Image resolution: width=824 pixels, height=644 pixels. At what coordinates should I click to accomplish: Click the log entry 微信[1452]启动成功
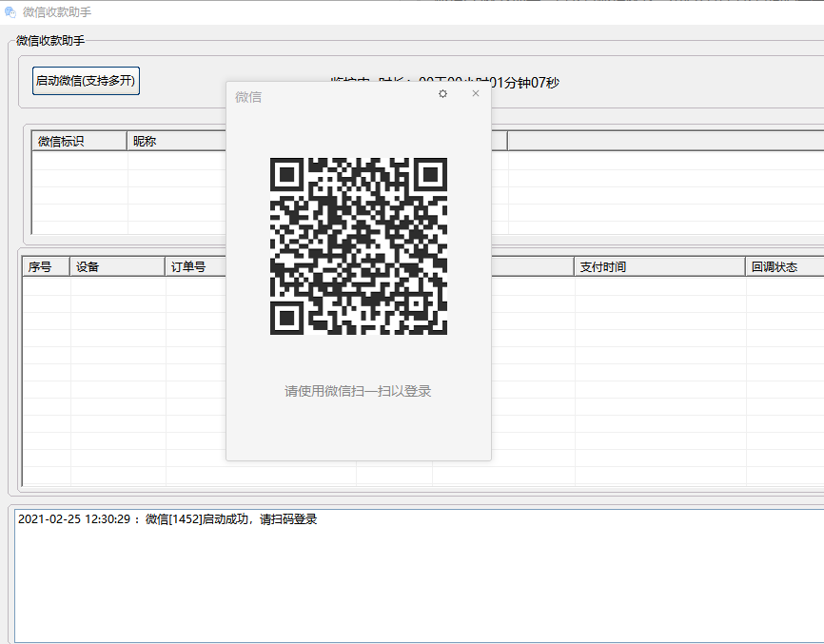click(167, 519)
